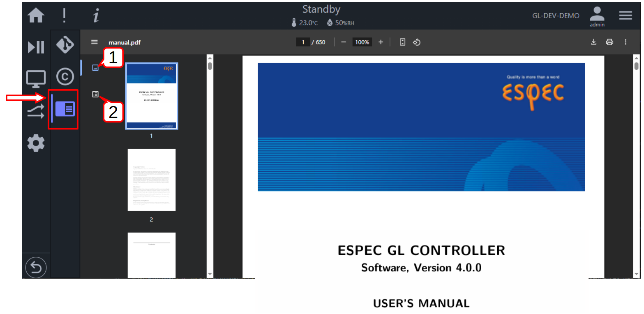The image size is (644, 314).
Task: Open the copyright icon
Action: [65, 77]
